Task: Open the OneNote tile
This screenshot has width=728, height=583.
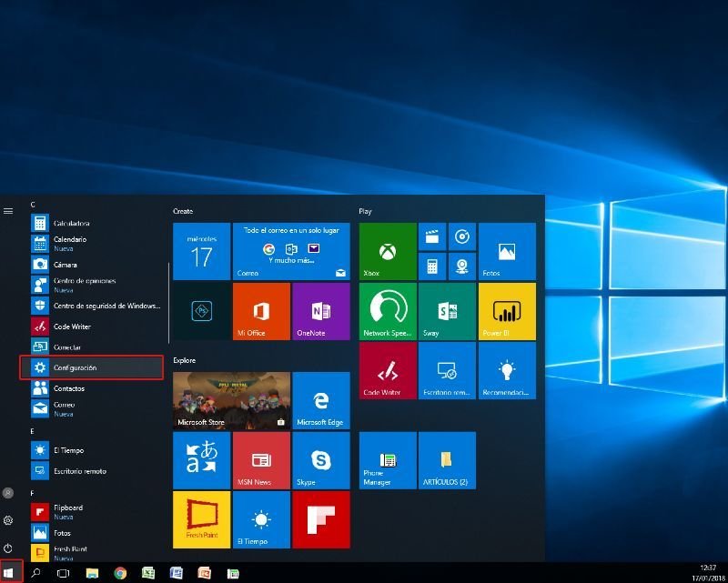Action: pos(320,311)
